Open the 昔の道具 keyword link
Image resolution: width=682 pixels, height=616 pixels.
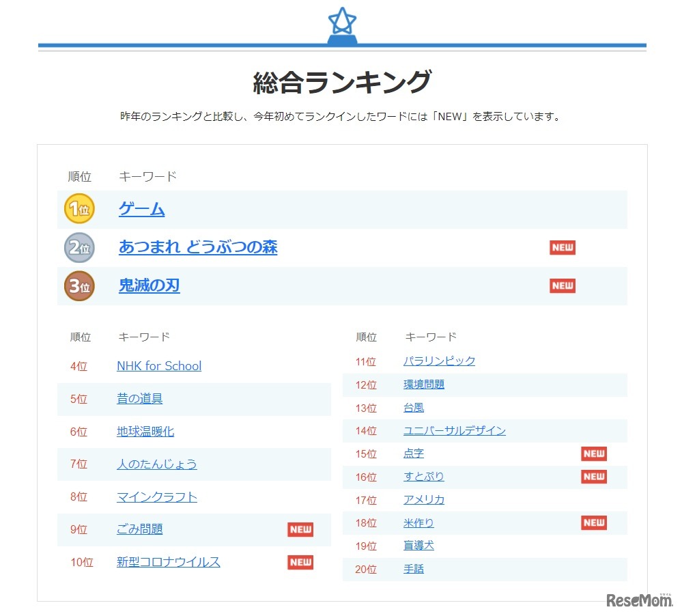coord(140,398)
